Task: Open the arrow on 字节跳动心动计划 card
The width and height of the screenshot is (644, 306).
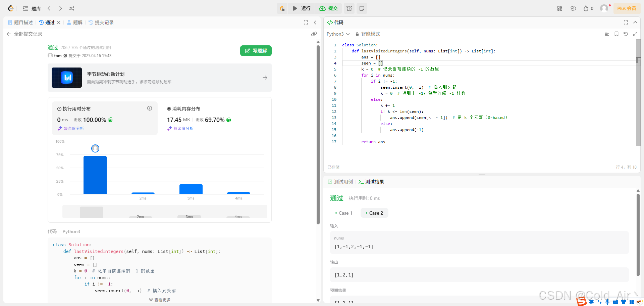Action: pos(265,78)
